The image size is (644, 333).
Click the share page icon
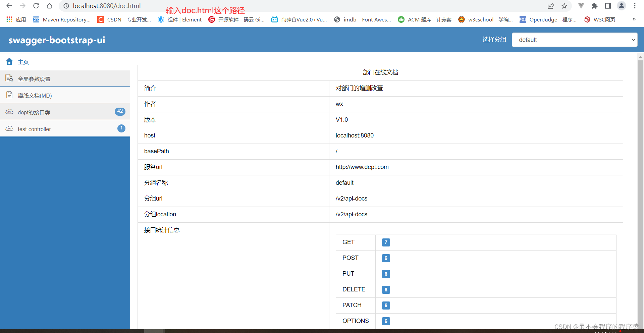coord(551,6)
